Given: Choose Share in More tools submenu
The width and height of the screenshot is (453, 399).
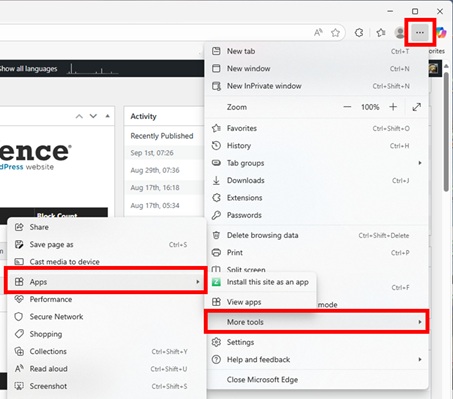Looking at the screenshot, I should coord(106,227).
